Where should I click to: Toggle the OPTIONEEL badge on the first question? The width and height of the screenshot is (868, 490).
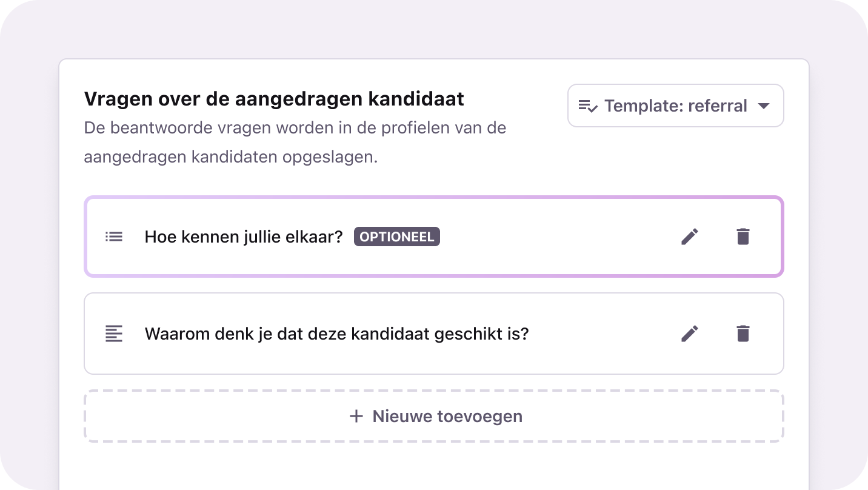point(396,237)
